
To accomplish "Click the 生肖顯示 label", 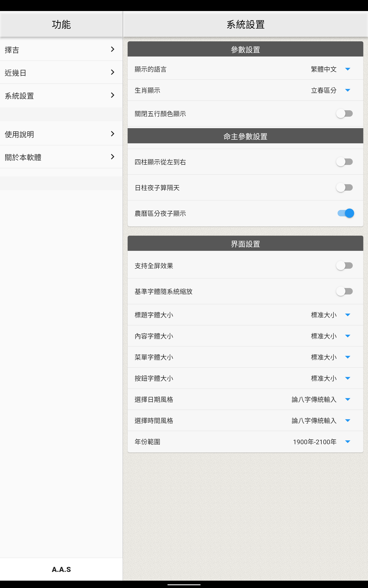I will click(x=147, y=90).
